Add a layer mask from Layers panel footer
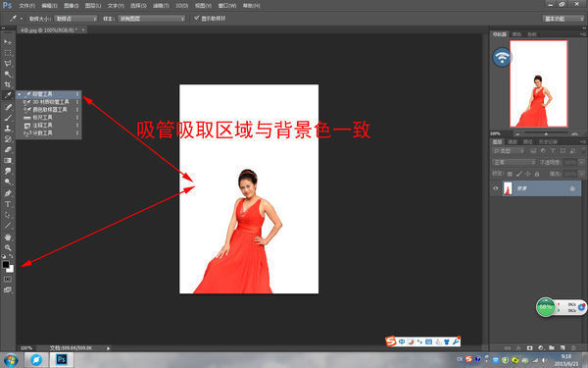This screenshot has width=588, height=368. (x=529, y=348)
